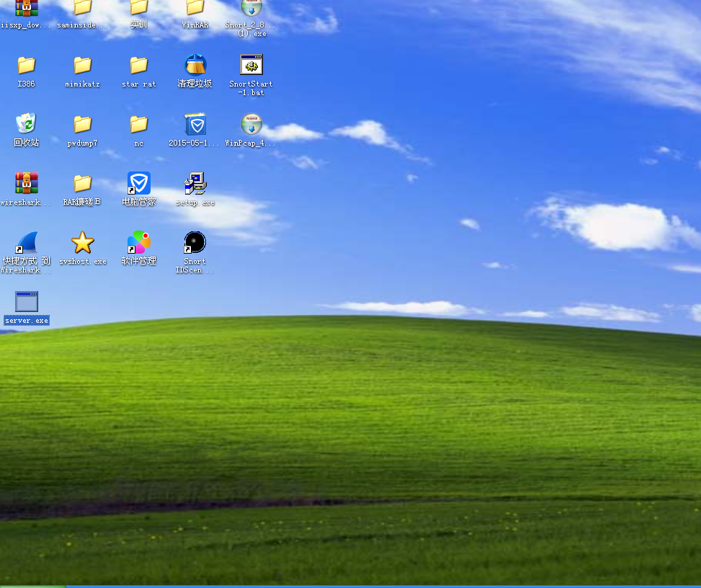The width and height of the screenshot is (701, 588).
Task: Select the pwdump7 folder
Action: [x=83, y=125]
